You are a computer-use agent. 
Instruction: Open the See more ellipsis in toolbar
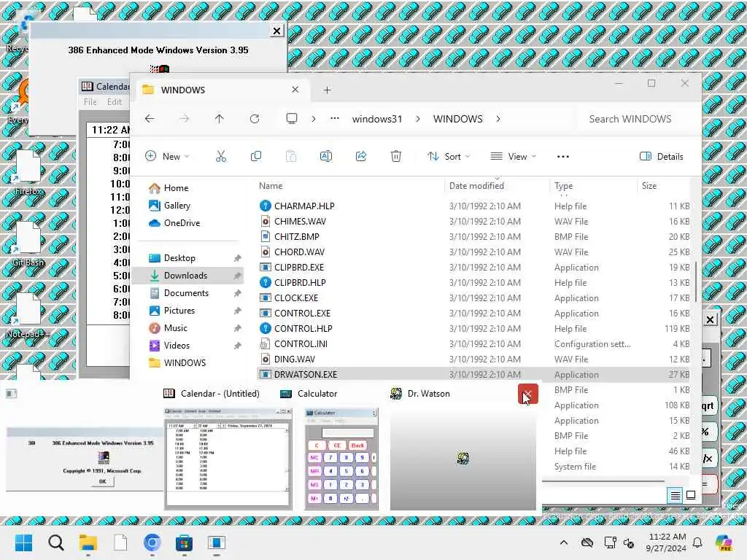(x=562, y=156)
